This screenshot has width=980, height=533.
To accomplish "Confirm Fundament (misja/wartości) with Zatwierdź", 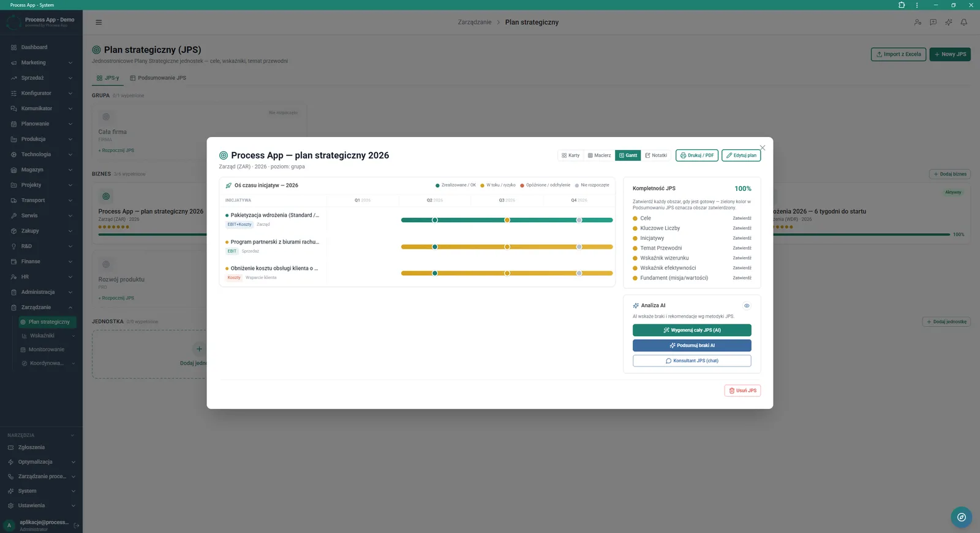I will pyautogui.click(x=742, y=278).
